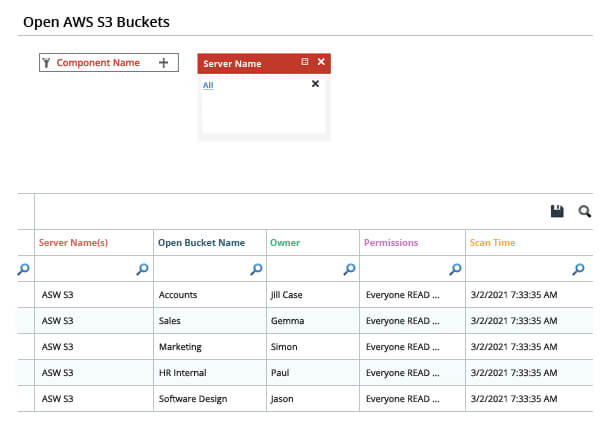612x430 pixels.
Task: Open the Server Name filter list icon
Action: coord(304,62)
